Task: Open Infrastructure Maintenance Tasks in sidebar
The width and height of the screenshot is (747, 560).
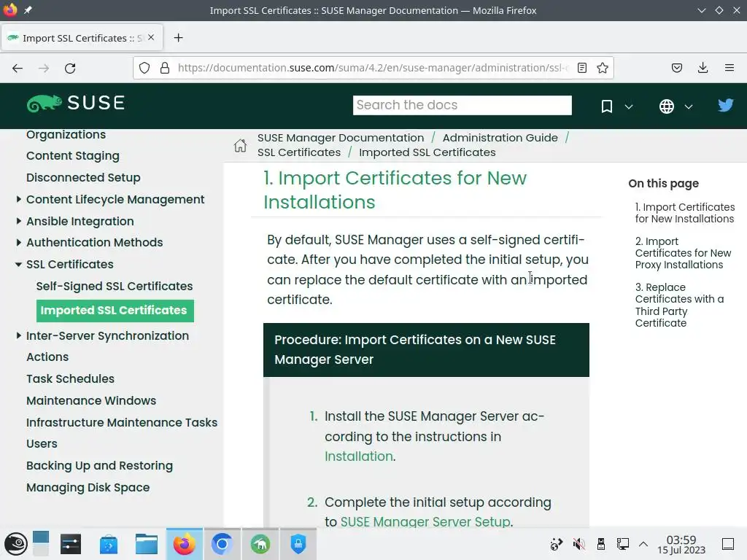Action: pyautogui.click(x=122, y=422)
